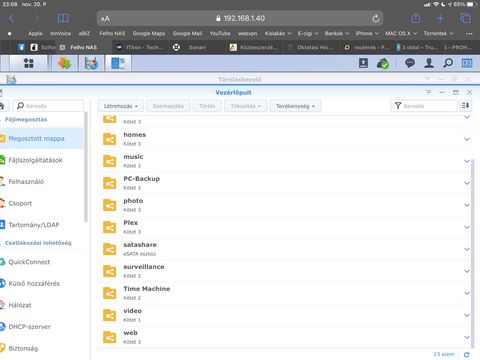
Task: Check the cloud sync status icon
Action: (x=383, y=63)
